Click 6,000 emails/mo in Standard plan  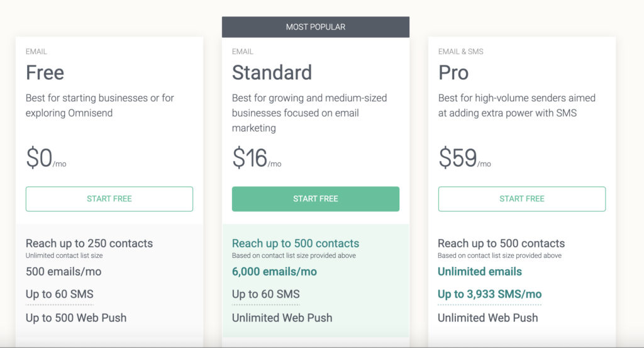click(x=274, y=272)
